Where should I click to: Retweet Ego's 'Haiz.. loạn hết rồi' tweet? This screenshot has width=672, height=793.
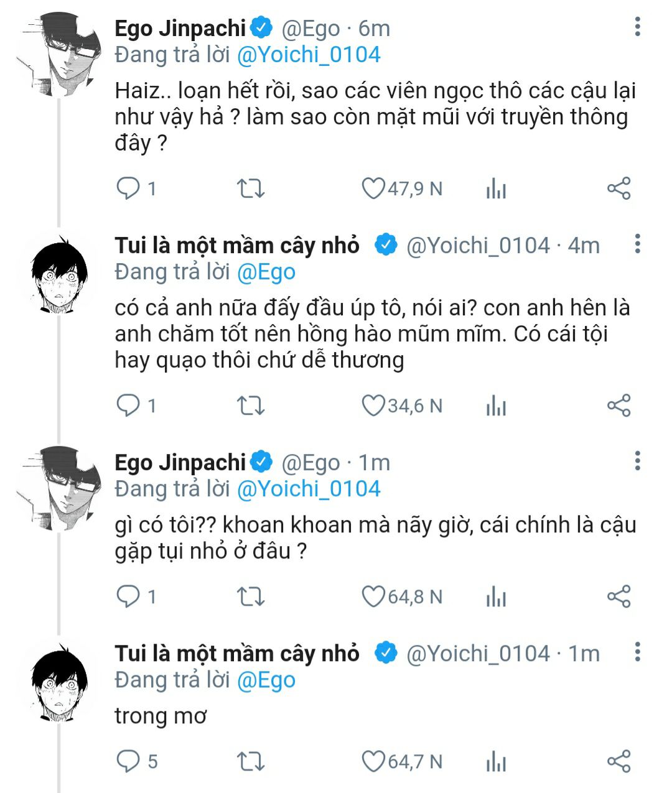[x=251, y=188]
